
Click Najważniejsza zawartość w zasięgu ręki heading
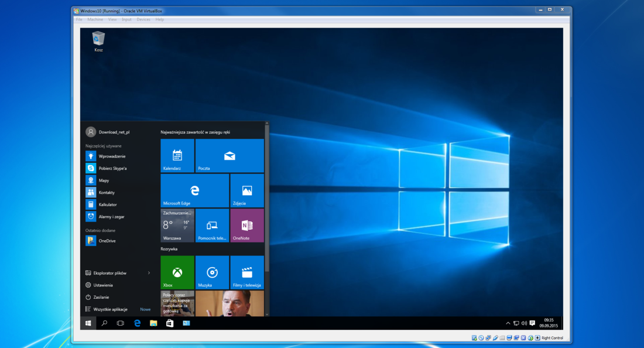point(195,132)
